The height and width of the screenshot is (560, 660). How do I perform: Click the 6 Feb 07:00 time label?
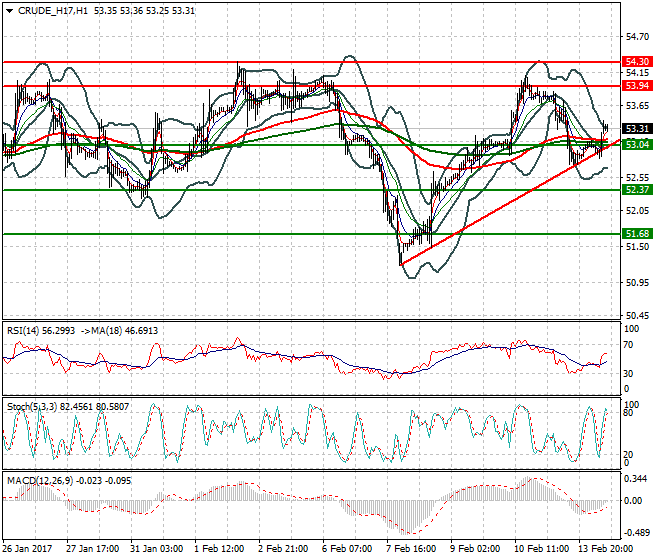(x=347, y=549)
